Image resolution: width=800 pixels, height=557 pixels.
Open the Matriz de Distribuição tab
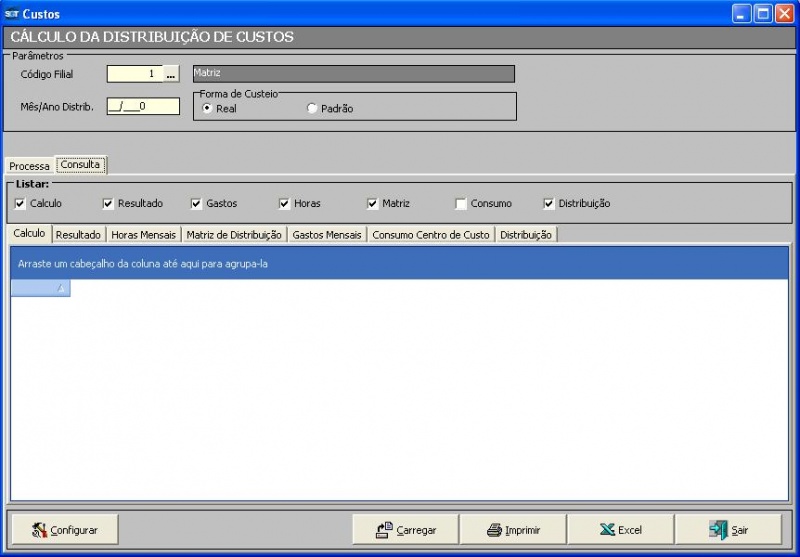point(234,235)
